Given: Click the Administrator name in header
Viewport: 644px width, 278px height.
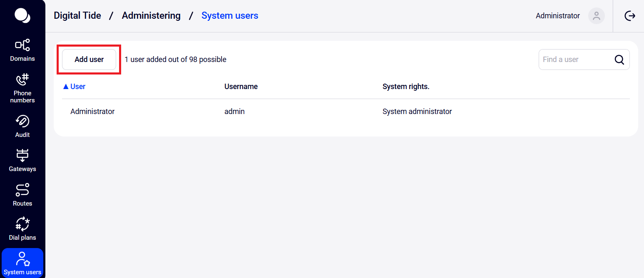Looking at the screenshot, I should pyautogui.click(x=558, y=16).
